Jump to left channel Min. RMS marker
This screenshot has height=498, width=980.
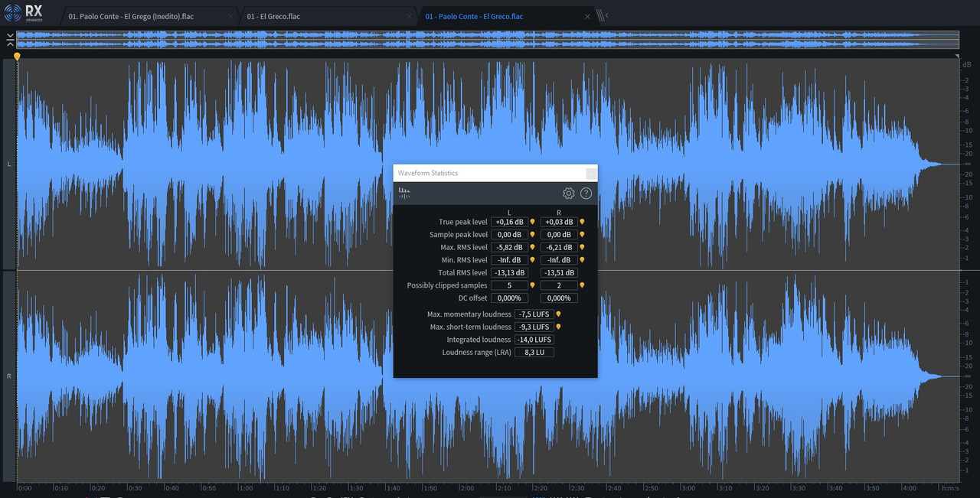532,260
